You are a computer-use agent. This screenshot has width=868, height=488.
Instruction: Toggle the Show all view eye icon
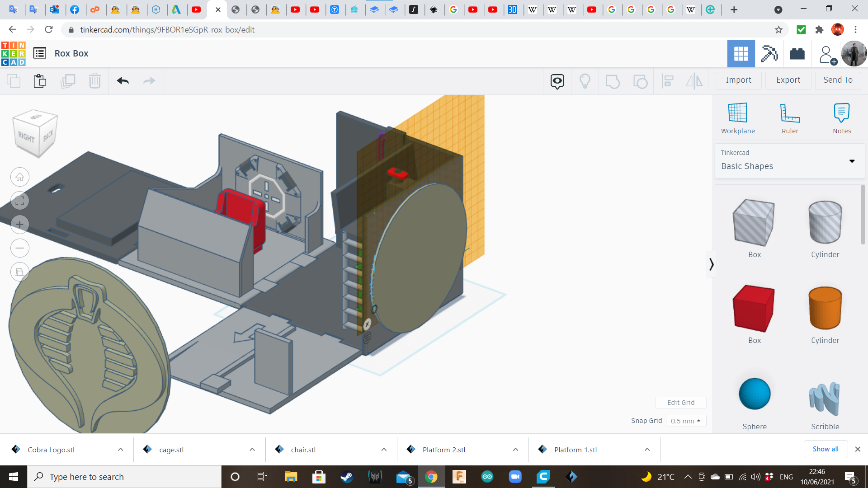pyautogui.click(x=557, y=81)
